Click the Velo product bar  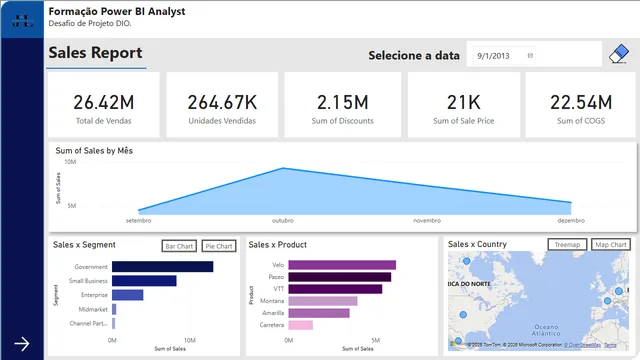click(342, 265)
